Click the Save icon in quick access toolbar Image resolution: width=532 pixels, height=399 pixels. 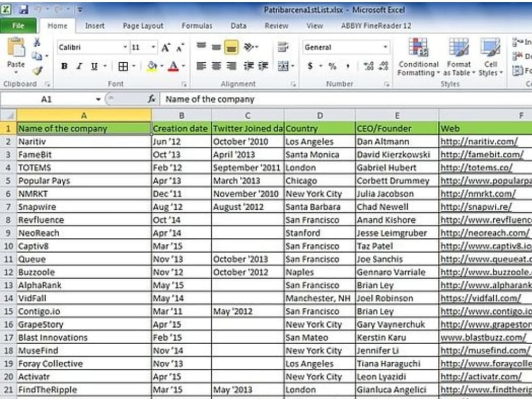23,10
